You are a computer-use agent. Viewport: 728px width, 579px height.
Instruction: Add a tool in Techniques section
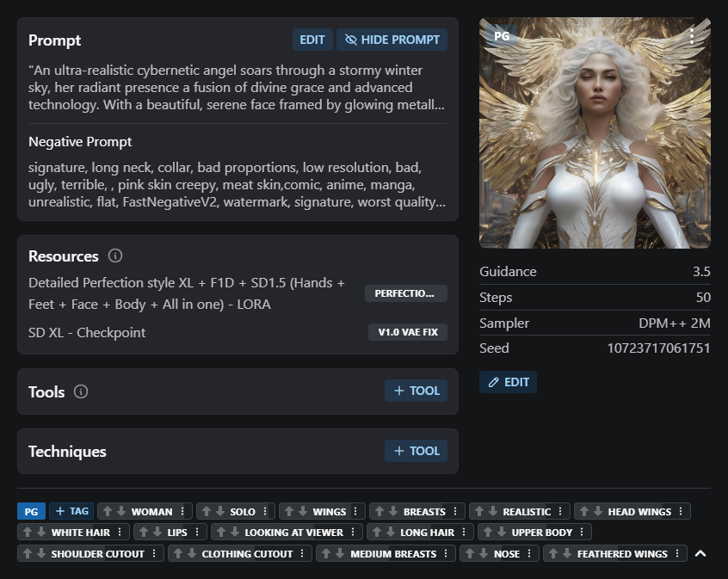416,451
